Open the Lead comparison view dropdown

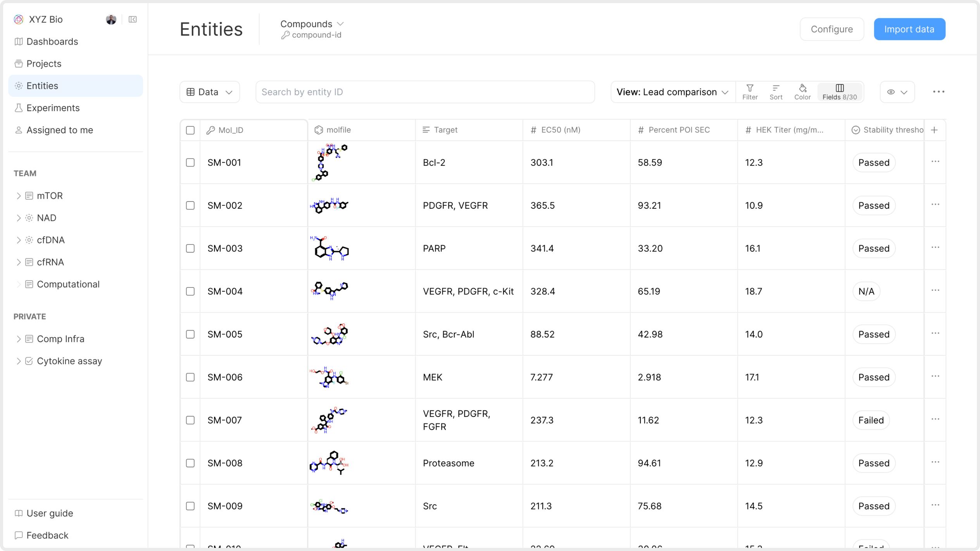[673, 92]
